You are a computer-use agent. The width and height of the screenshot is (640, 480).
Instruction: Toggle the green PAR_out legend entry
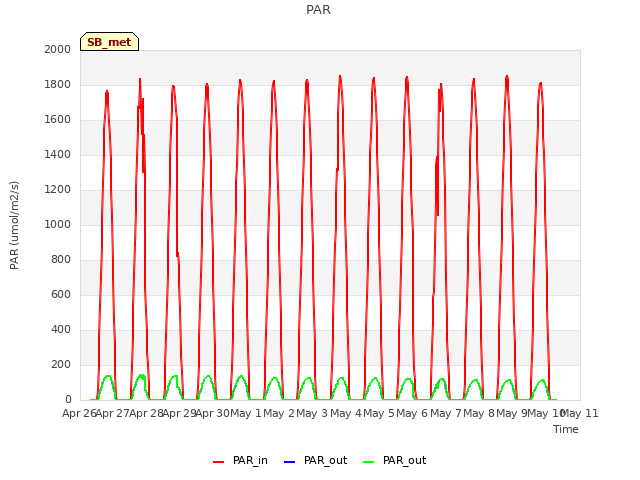click(x=394, y=460)
